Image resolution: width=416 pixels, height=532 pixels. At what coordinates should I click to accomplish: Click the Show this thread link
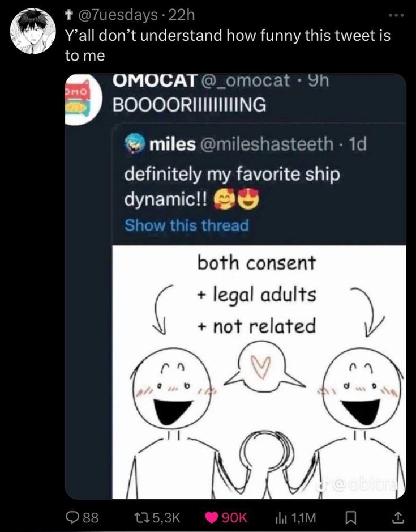pyautogui.click(x=186, y=225)
